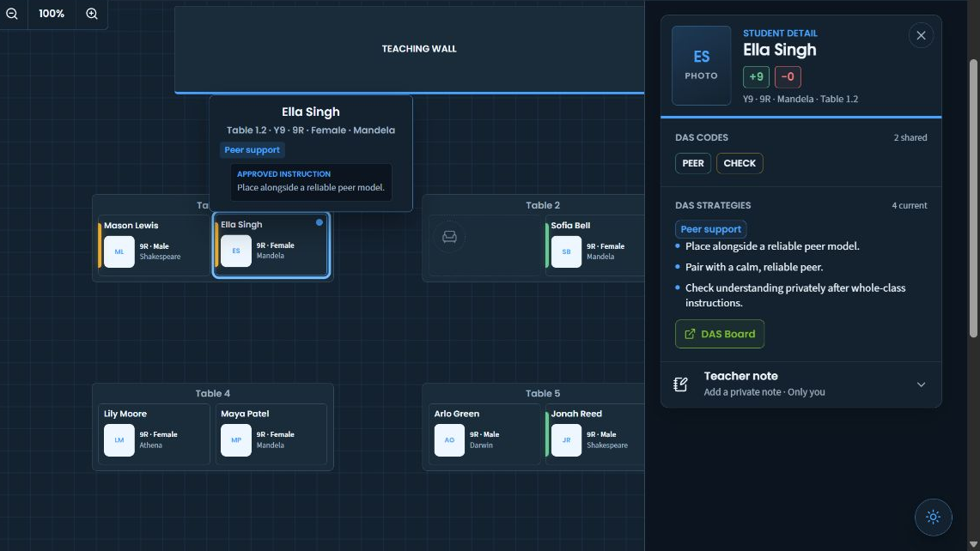The width and height of the screenshot is (980, 551).
Task: Click the MP avatar of Maya Patel
Action: point(235,439)
